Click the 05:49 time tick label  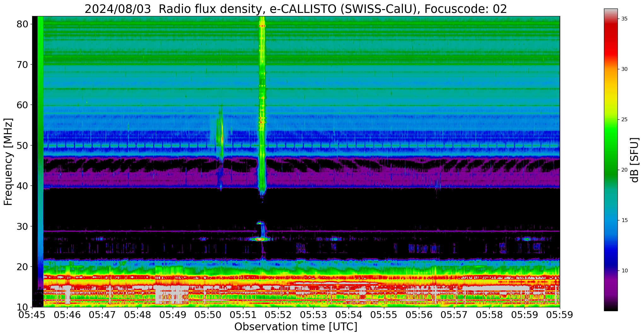(173, 315)
